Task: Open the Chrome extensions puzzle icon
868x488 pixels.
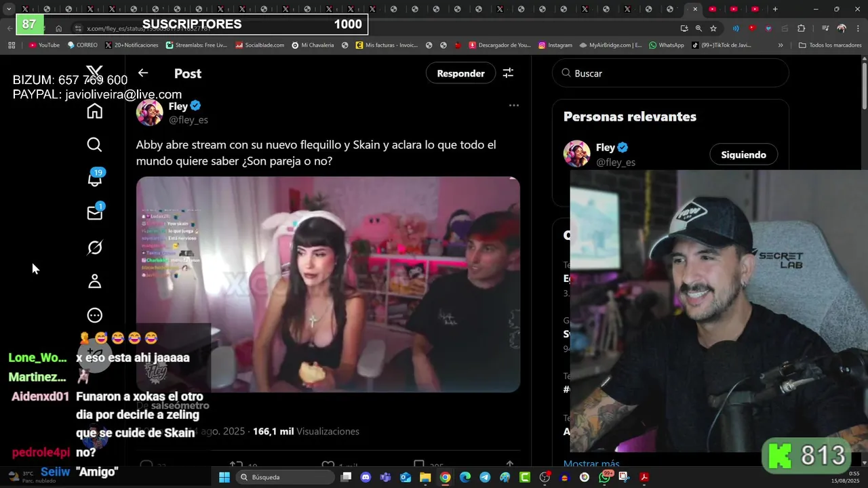Action: click(801, 28)
